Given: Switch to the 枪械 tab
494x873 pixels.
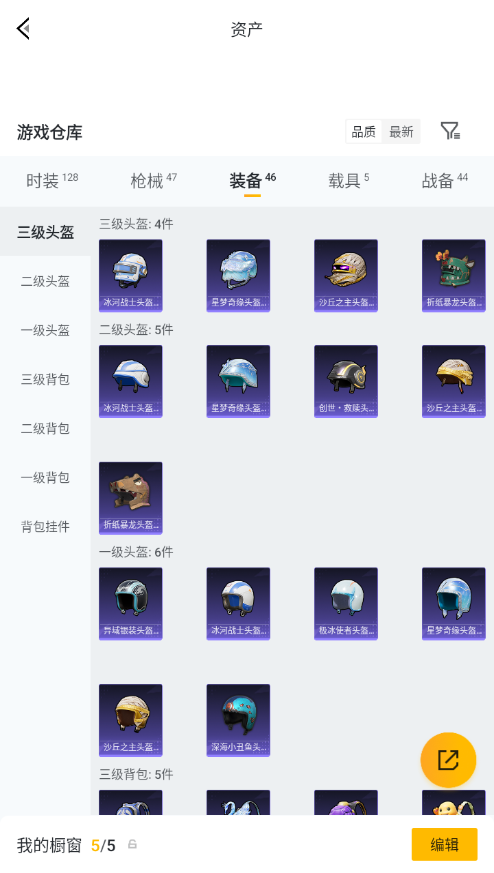Looking at the screenshot, I should (x=153, y=180).
